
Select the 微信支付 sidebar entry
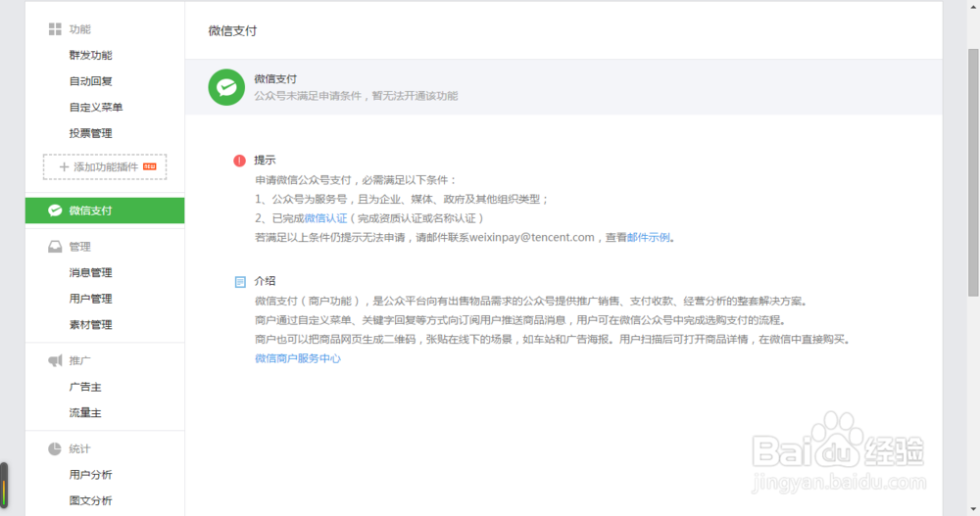click(x=105, y=211)
